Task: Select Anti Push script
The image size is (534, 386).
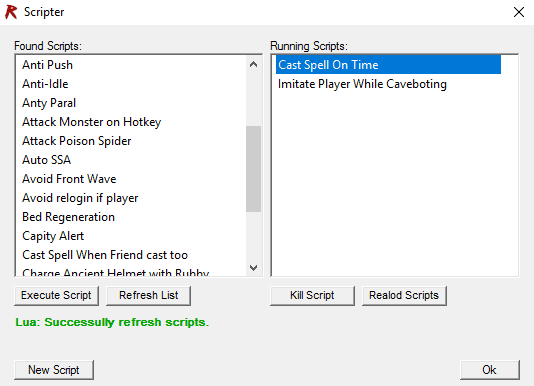Action: click(131, 65)
